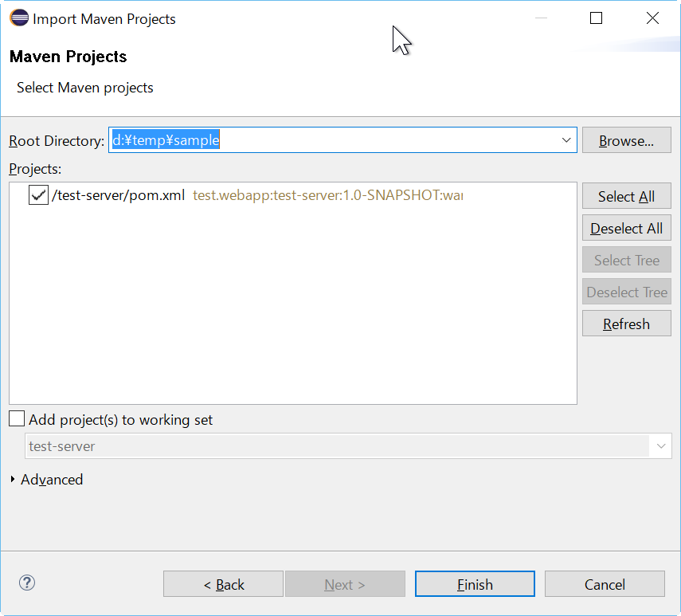Image resolution: width=681 pixels, height=616 pixels.
Task: Toggle the /test-server/pom.xml project checkbox
Action: click(37, 194)
